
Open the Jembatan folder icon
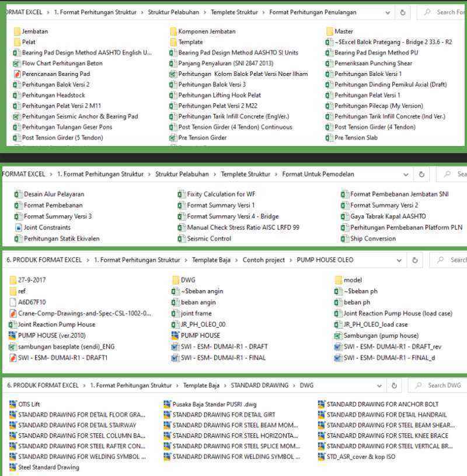pyautogui.click(x=17, y=32)
